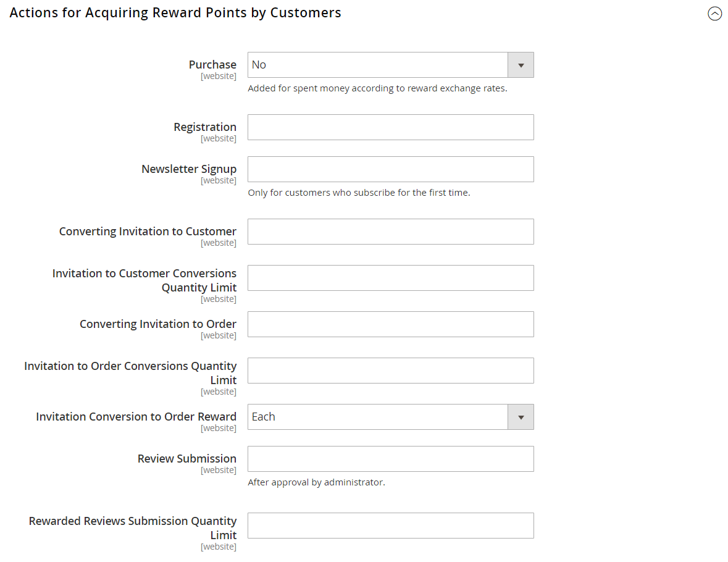Click the Registration input field
728x562 pixels.
(x=390, y=127)
